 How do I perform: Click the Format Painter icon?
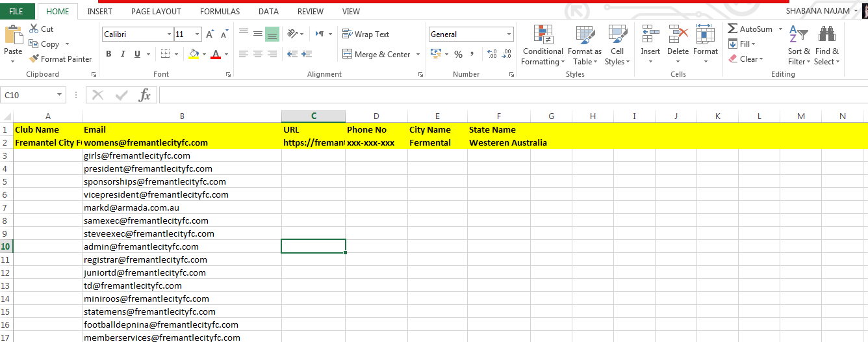(34, 59)
